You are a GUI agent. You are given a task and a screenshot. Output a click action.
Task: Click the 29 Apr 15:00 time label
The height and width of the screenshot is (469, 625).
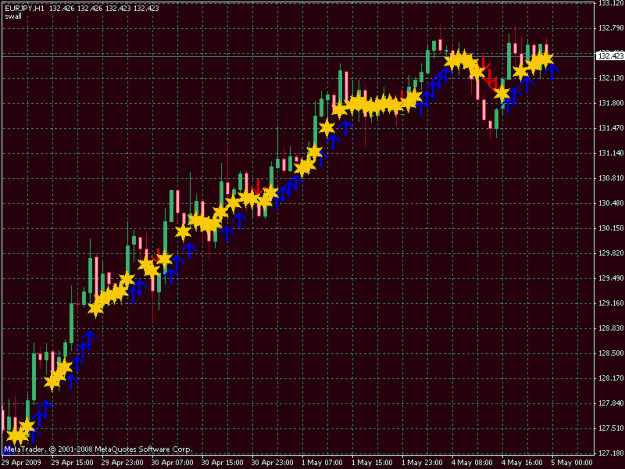tap(72, 463)
